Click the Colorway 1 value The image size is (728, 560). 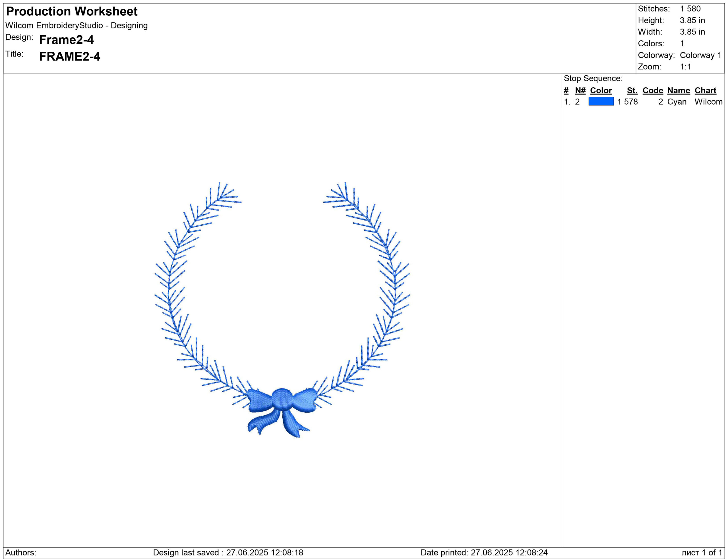click(x=700, y=55)
